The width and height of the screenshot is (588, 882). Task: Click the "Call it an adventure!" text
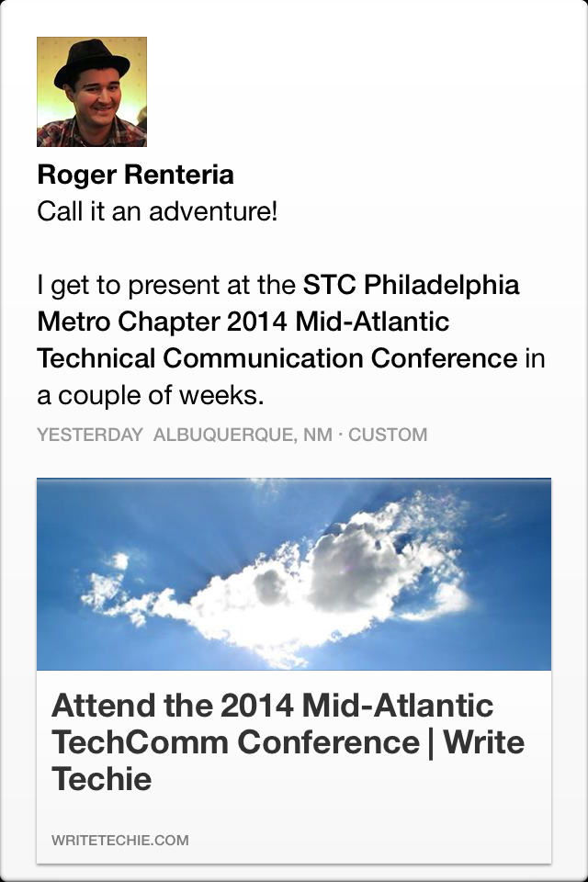pyautogui.click(x=157, y=212)
